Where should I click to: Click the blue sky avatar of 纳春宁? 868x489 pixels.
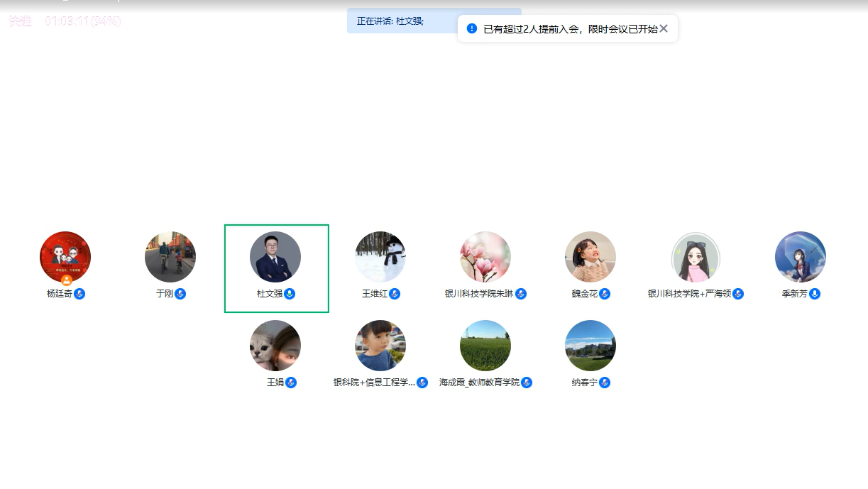point(590,346)
